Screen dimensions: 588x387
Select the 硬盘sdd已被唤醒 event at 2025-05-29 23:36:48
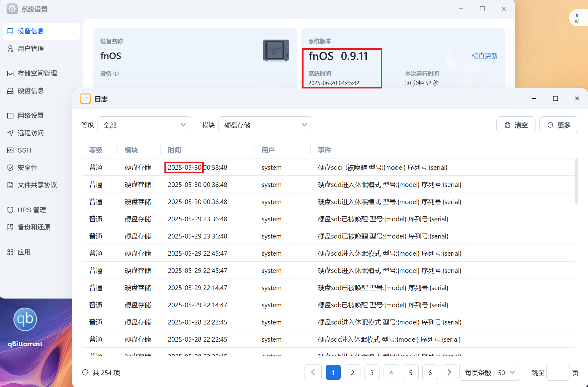click(328, 236)
